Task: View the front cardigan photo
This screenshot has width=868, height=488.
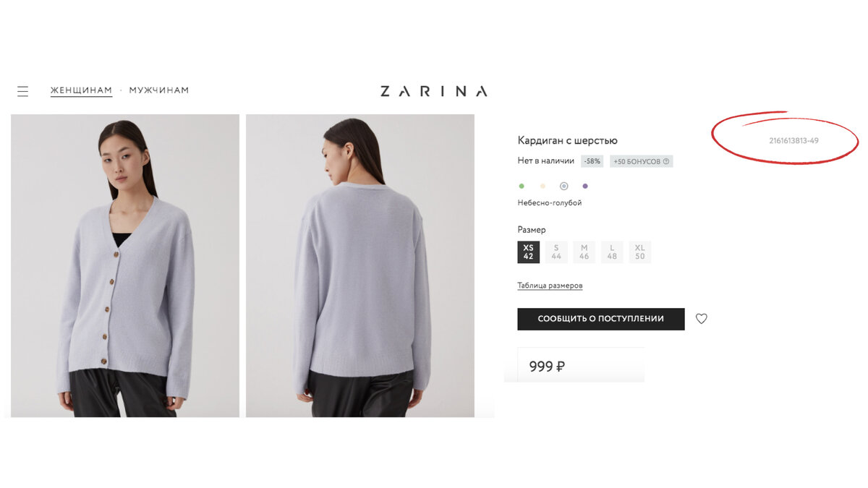Action: coord(125,265)
